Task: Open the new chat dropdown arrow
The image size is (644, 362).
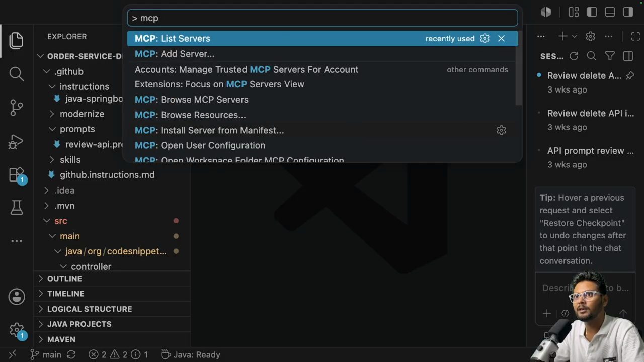Action: pos(574,36)
